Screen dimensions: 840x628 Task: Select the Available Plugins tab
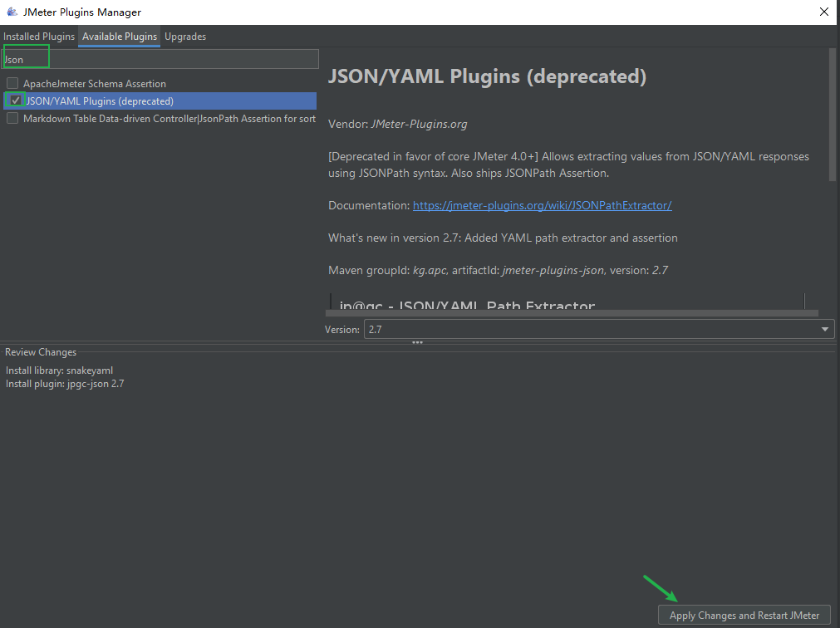120,37
